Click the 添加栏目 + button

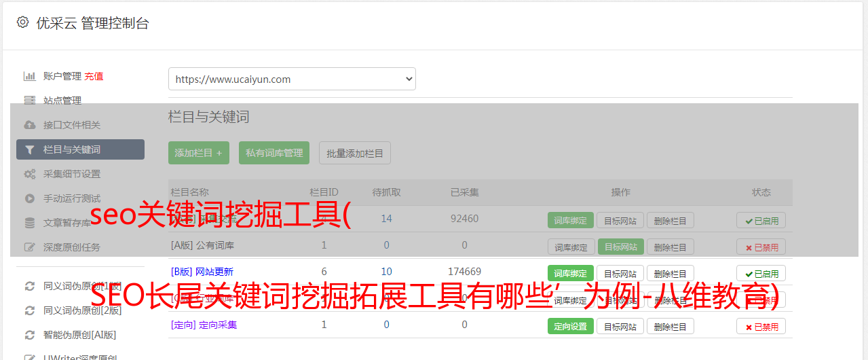click(199, 153)
